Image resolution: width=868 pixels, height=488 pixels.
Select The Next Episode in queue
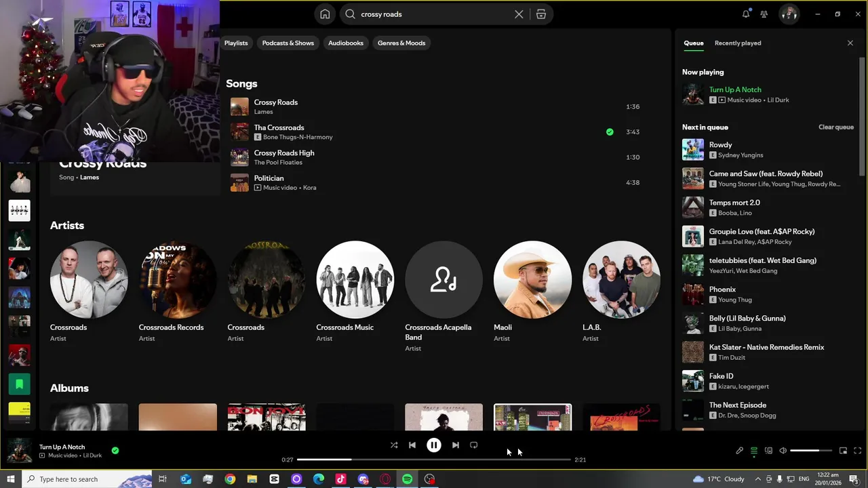click(x=769, y=410)
